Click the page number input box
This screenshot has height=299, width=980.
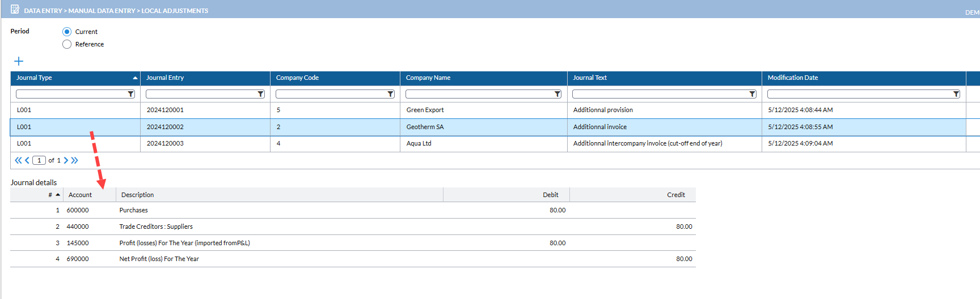(39, 160)
